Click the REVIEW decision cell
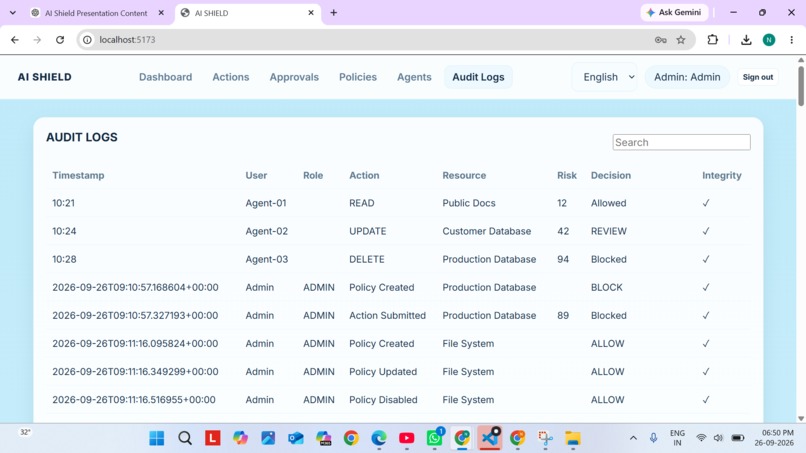806x453 pixels. tap(609, 231)
